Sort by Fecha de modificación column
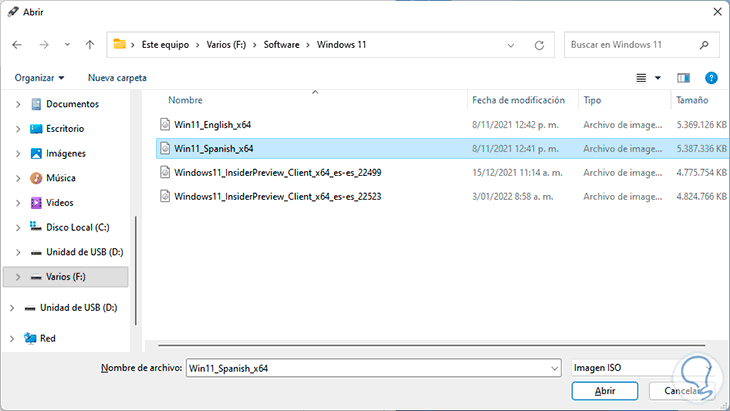 point(518,100)
